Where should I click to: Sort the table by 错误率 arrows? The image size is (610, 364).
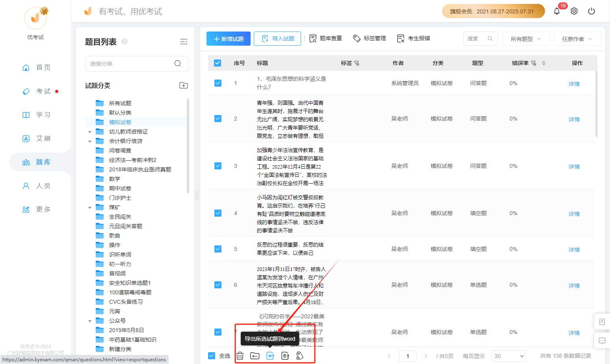coord(544,63)
